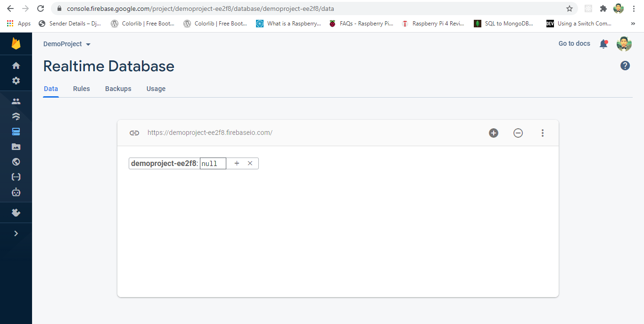
Task: Open project settings gear icon
Action: pos(16,81)
